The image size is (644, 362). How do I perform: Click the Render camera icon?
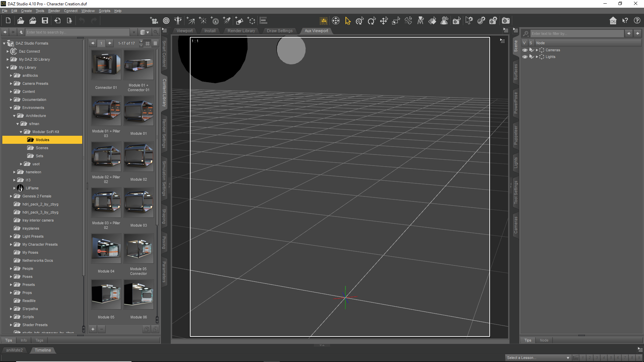pyautogui.click(x=506, y=21)
